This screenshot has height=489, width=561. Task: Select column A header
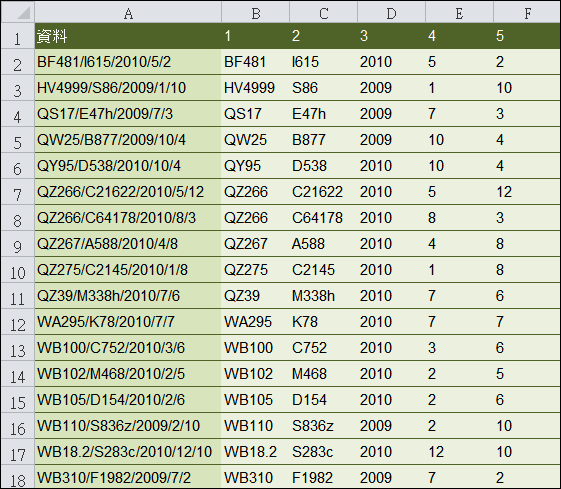click(x=128, y=12)
